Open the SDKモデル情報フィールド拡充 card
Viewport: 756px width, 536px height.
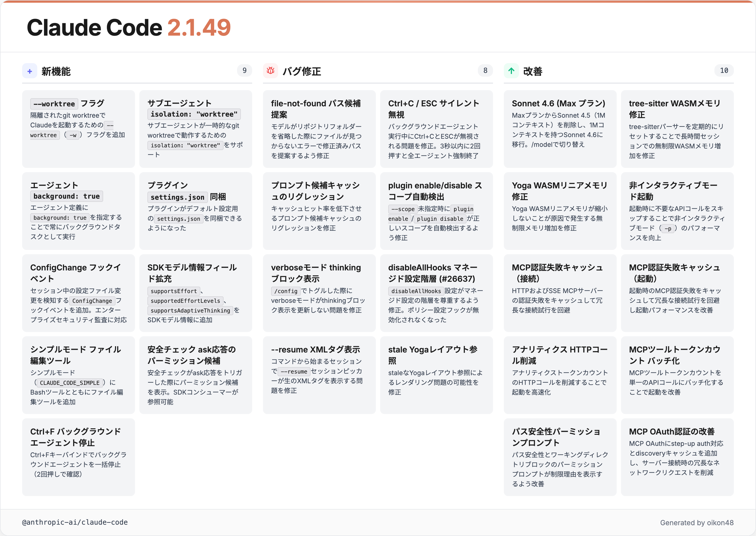(x=195, y=293)
